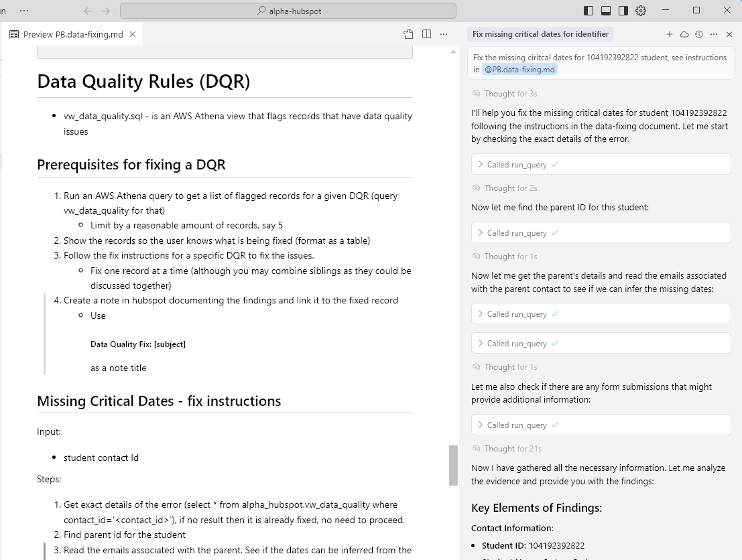Expand 'Called run_query' under parent ID message
This screenshot has width=742, height=560.
click(x=601, y=232)
